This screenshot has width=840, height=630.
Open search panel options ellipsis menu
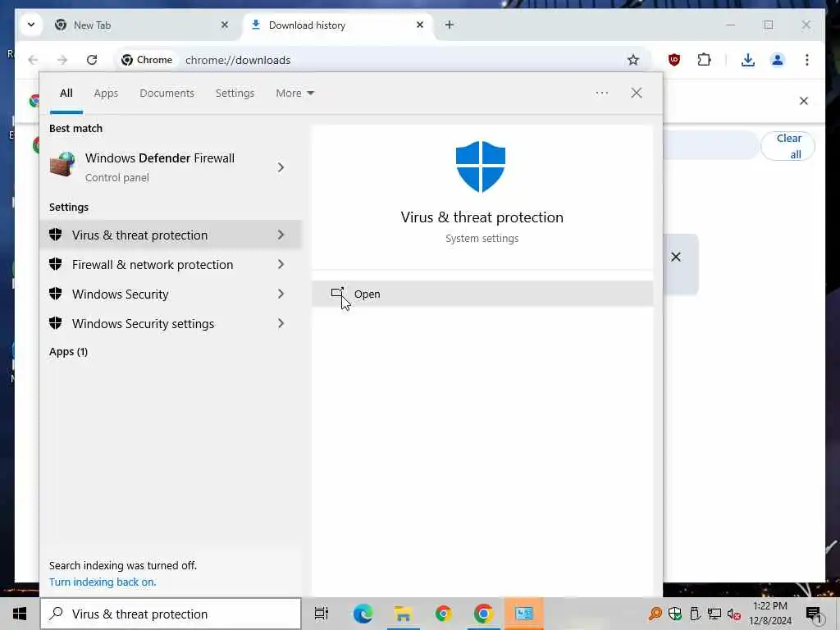click(x=601, y=93)
